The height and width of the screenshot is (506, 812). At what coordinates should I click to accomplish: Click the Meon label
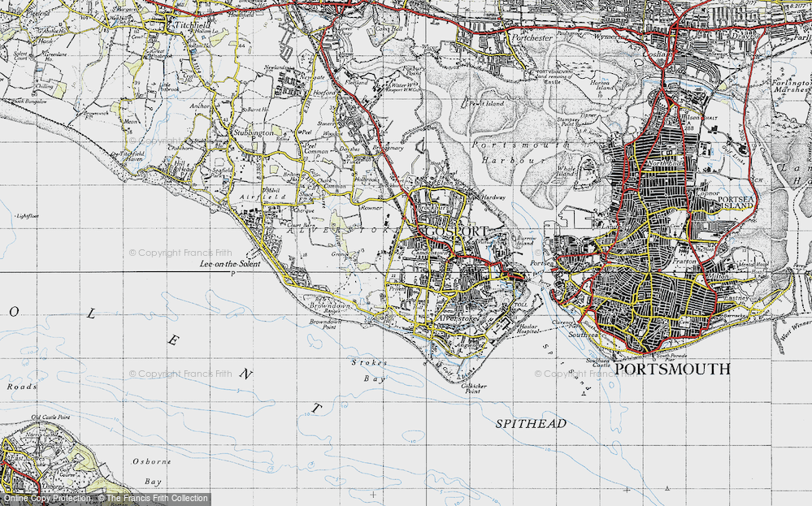coord(129,122)
